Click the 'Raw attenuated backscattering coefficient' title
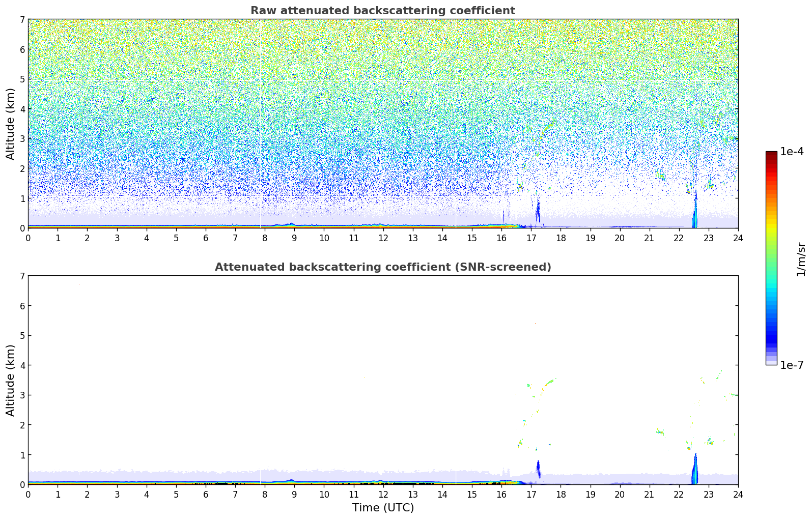 pyautogui.click(x=382, y=11)
